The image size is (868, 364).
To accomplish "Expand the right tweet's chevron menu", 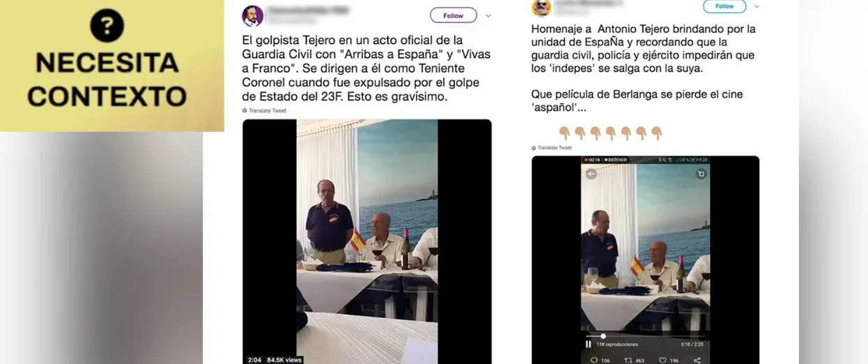I will (757, 6).
